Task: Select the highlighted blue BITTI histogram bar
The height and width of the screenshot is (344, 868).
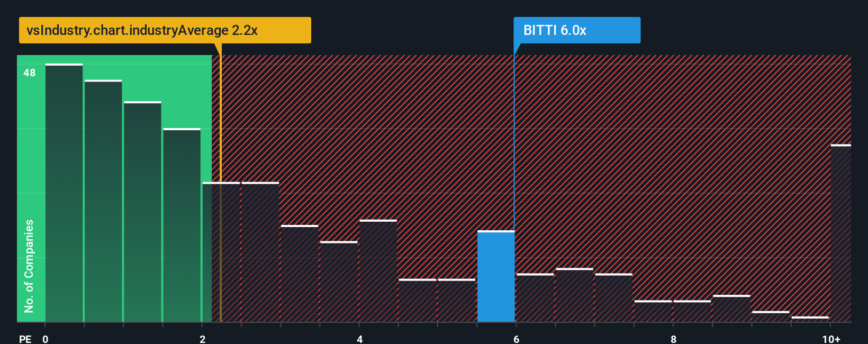Action: tap(496, 276)
